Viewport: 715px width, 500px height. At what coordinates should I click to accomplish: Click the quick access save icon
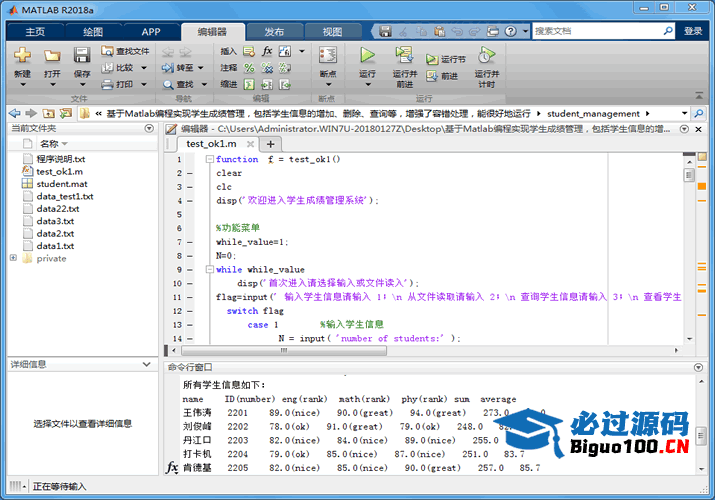pos(385,31)
